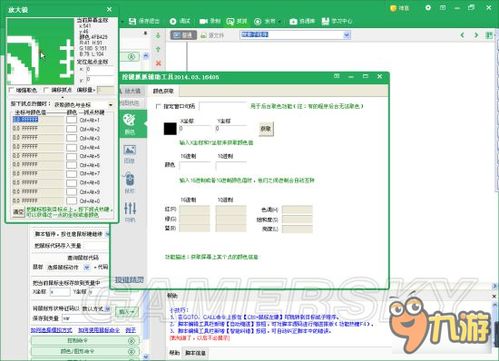Viewport: 499px width, 361px height.
Task: Close the magnifier window
Action: (109, 9)
